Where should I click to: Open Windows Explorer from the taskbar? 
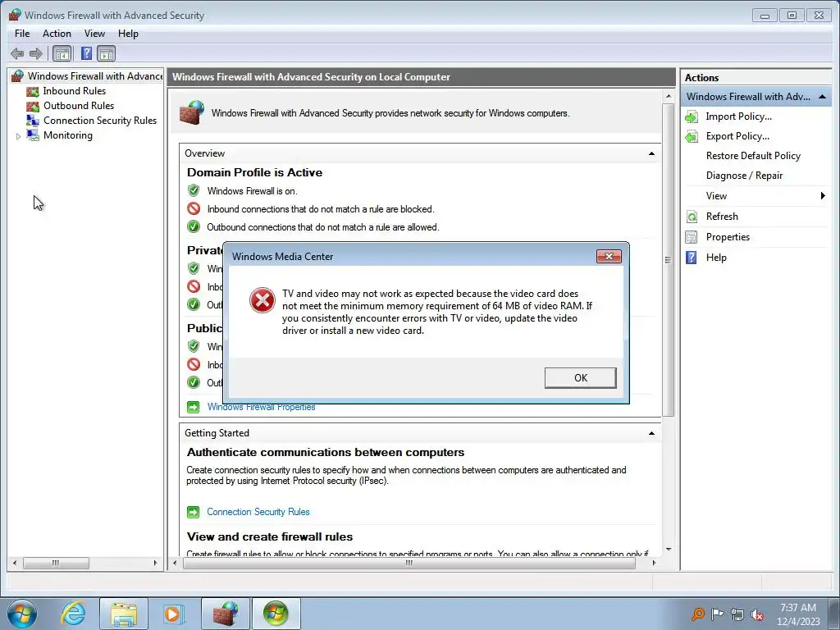point(124,614)
